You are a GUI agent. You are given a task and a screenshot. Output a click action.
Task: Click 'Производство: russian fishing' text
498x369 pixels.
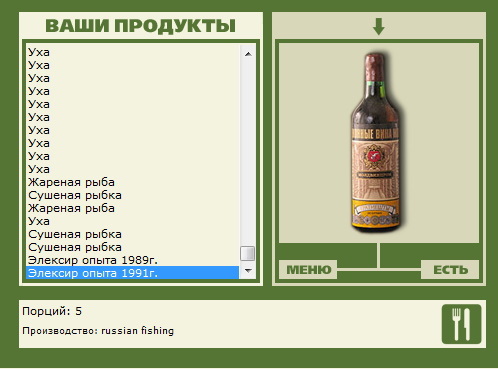[98, 331]
